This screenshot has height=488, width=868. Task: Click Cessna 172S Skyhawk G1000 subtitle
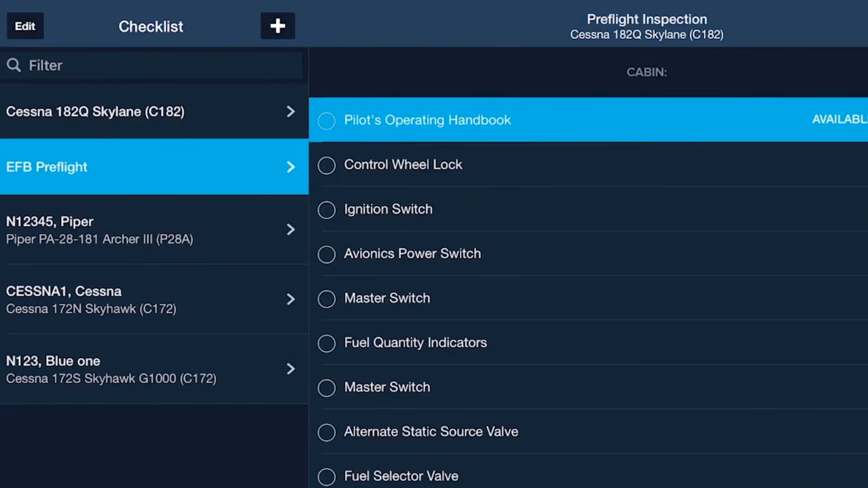pyautogui.click(x=111, y=379)
